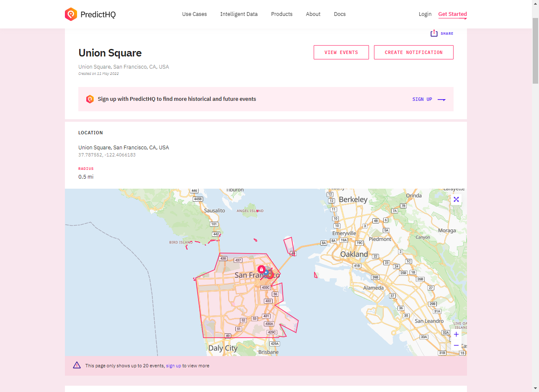Click the PredictHQ wordmark text
The width and height of the screenshot is (539, 392).
pos(98,15)
